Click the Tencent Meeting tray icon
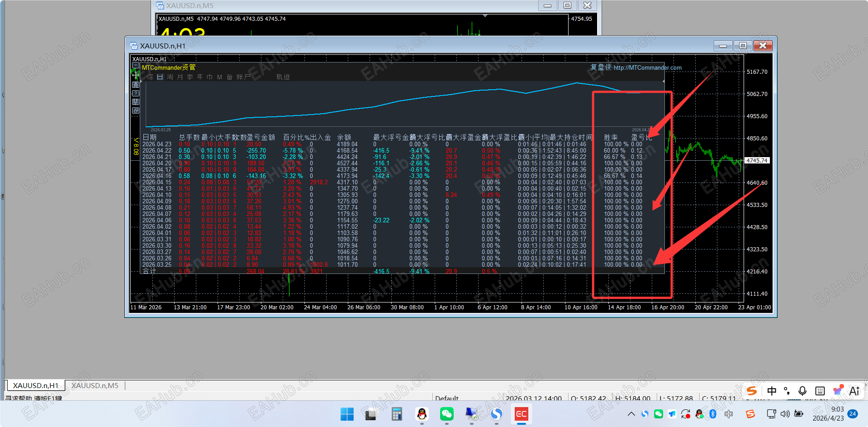 point(672,414)
